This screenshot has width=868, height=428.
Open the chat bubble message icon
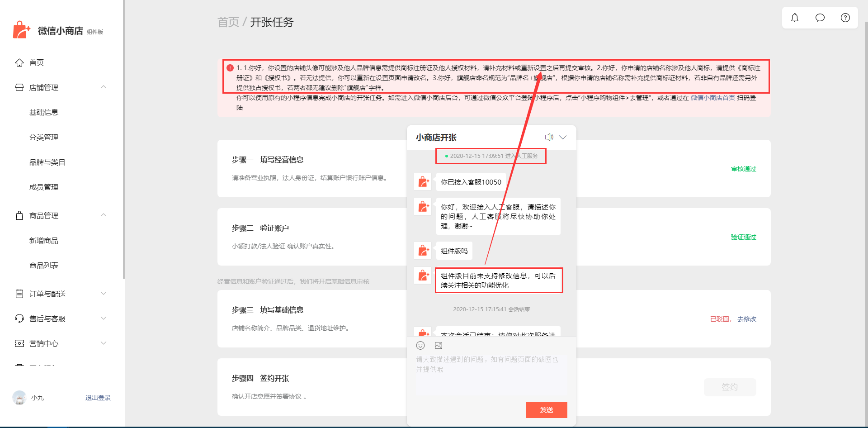[820, 18]
